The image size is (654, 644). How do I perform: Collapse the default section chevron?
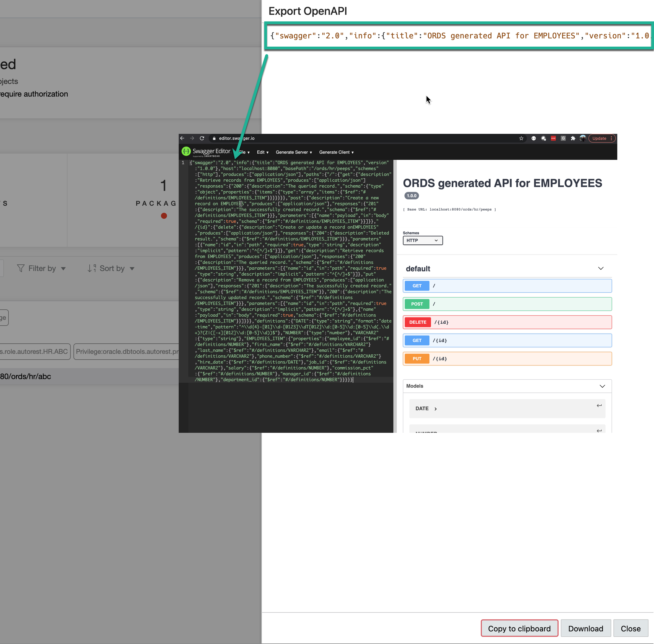coord(601,268)
